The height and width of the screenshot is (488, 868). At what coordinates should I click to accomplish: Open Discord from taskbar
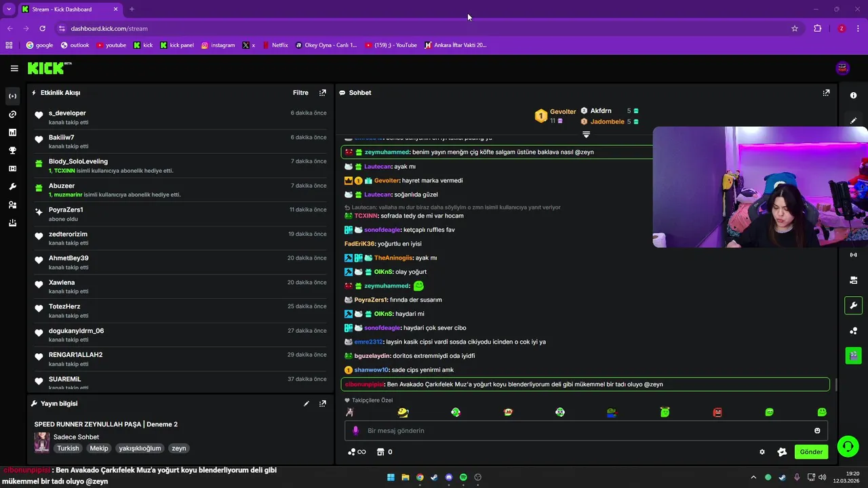pos(449,477)
